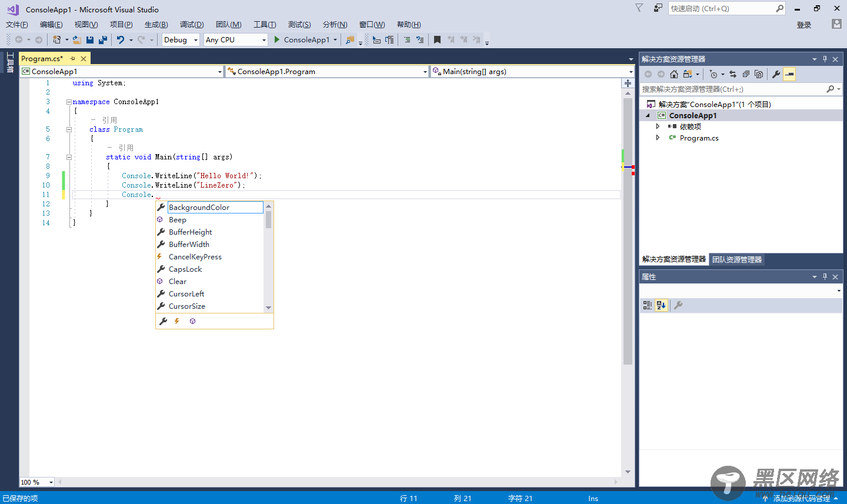Screen dimensions: 847x504
Task: Click the Find in Files toolbar icon
Action: coord(350,40)
